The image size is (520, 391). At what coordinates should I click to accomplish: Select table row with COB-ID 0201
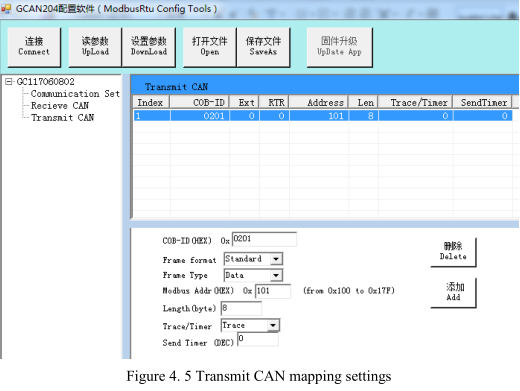click(x=323, y=116)
